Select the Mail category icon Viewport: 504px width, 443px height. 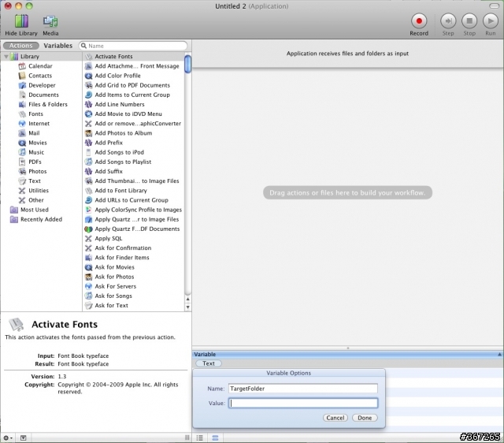click(x=22, y=133)
